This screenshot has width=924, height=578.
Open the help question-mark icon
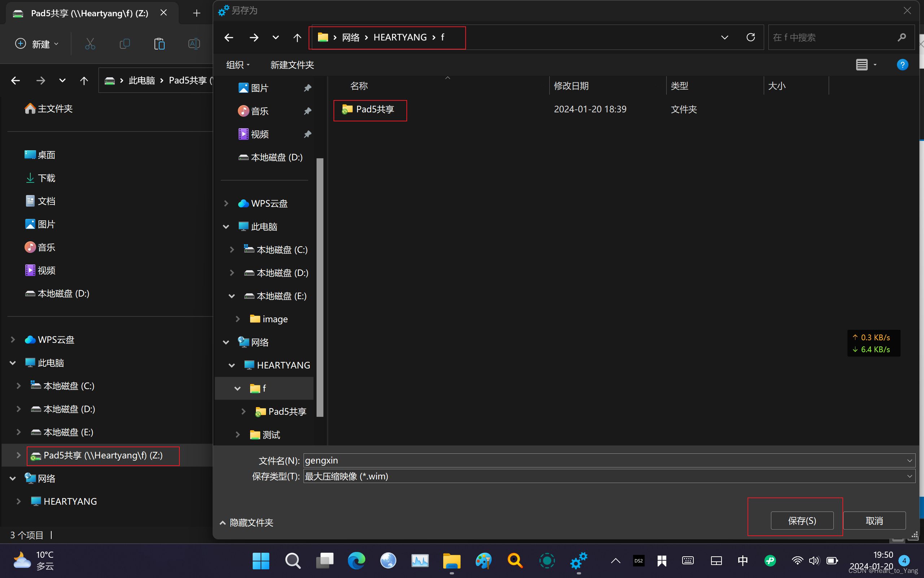tap(902, 65)
